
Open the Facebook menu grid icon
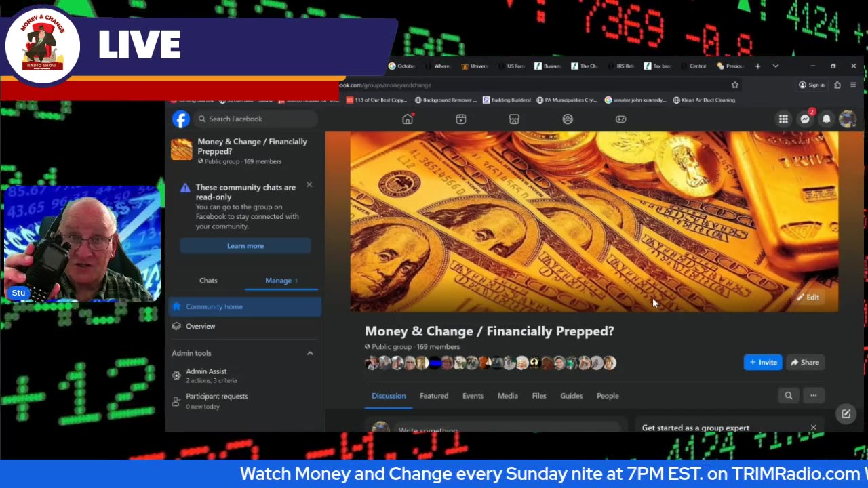click(x=783, y=119)
